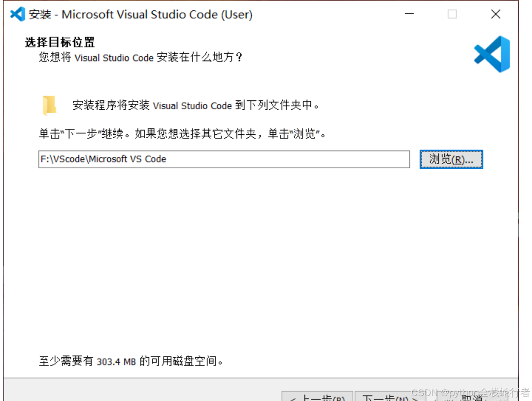Minimize the installer window
Image resolution: width=532 pixels, height=401 pixels.
tap(409, 14)
